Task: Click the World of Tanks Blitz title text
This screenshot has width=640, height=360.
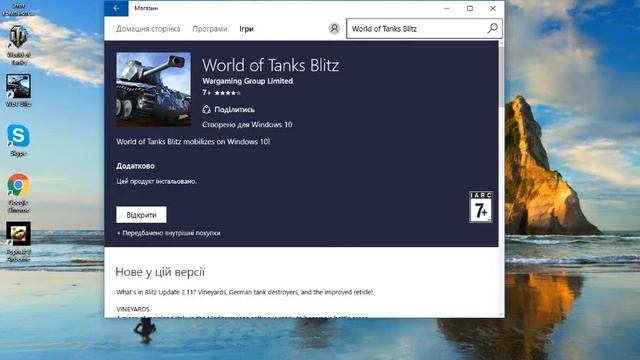Action: (270, 65)
